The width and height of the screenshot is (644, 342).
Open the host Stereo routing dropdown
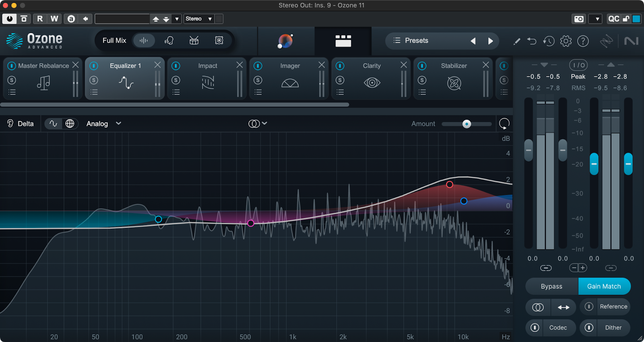click(x=199, y=19)
